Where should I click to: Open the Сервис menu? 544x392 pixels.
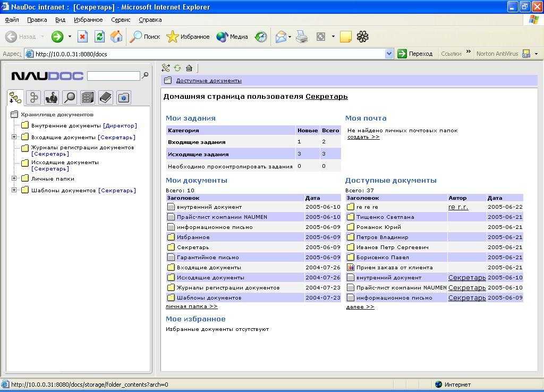[121, 20]
